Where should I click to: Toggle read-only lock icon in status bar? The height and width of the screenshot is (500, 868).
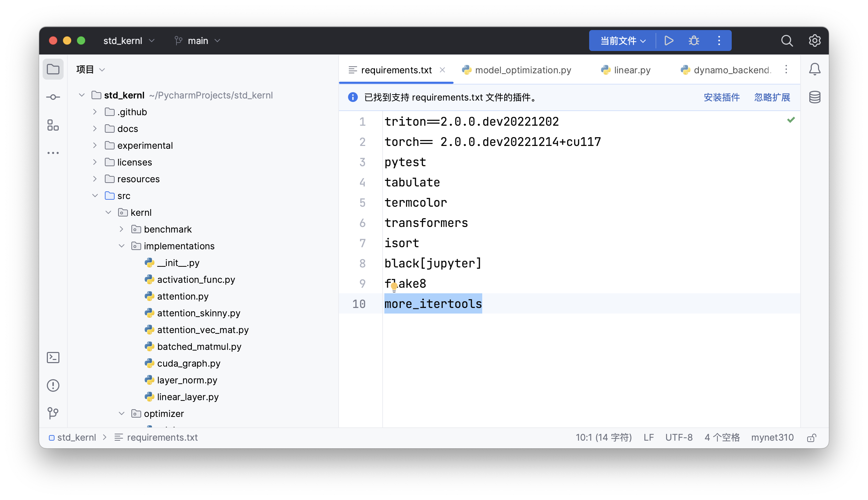coord(811,437)
